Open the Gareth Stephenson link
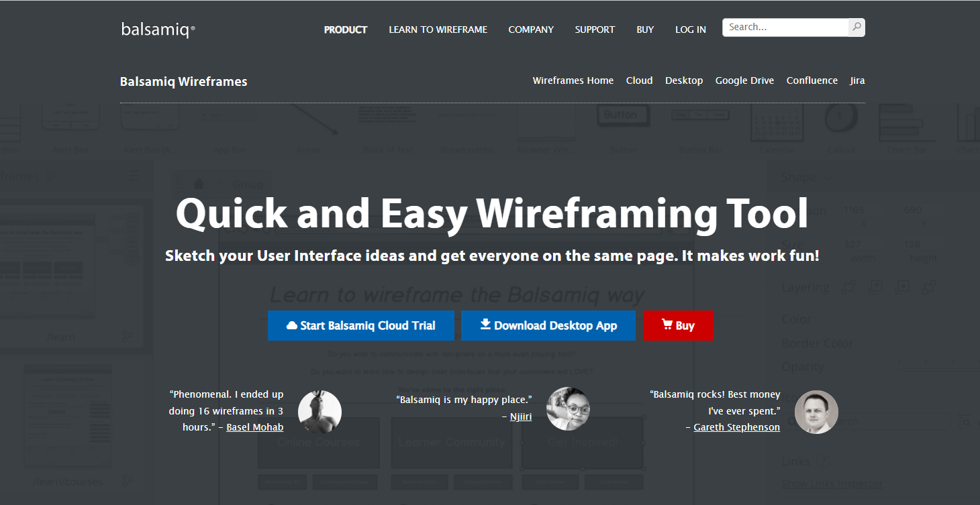980x505 pixels. (737, 427)
